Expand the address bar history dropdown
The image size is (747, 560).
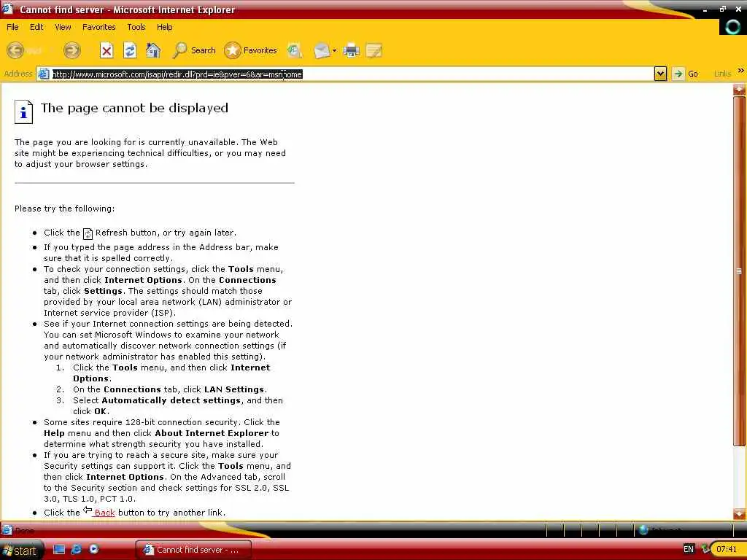660,74
